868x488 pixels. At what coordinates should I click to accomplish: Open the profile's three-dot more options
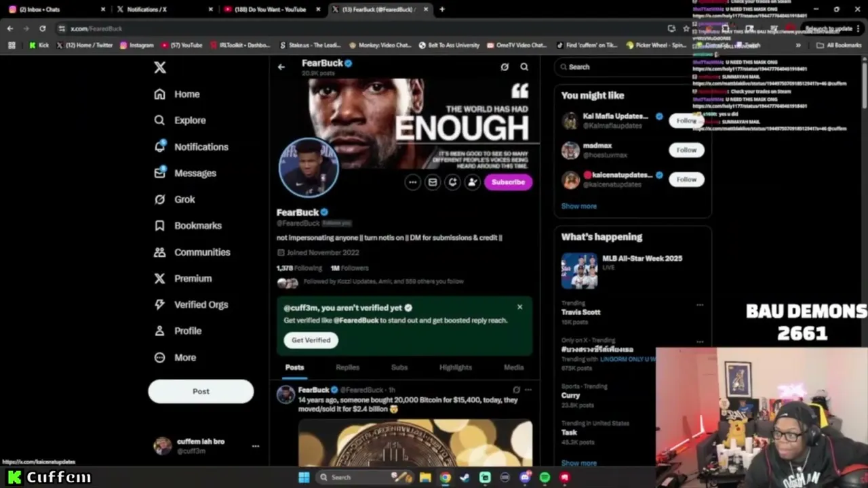point(412,182)
